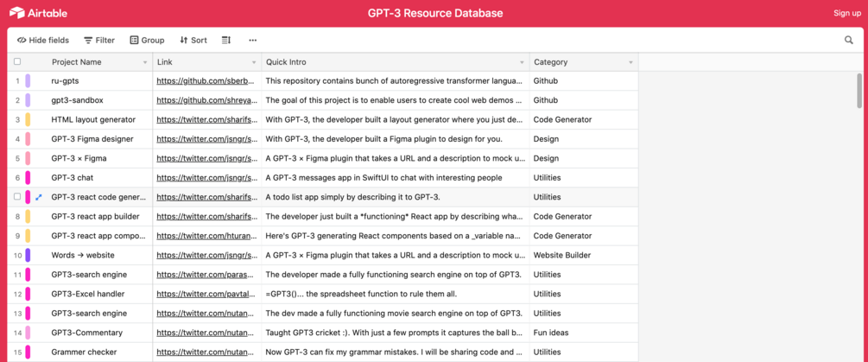868x362 pixels.
Task: Select Code Generator category in row 3
Action: point(584,119)
